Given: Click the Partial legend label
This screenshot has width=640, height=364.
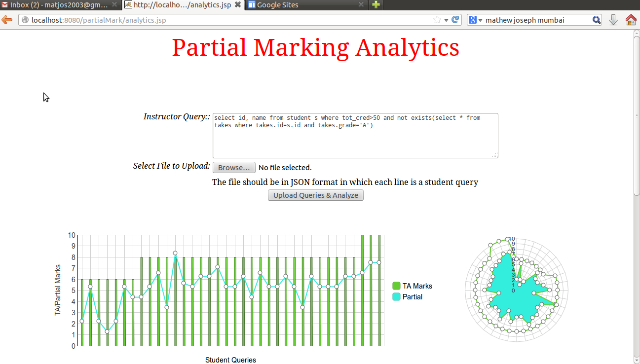Looking at the screenshot, I should tap(413, 297).
